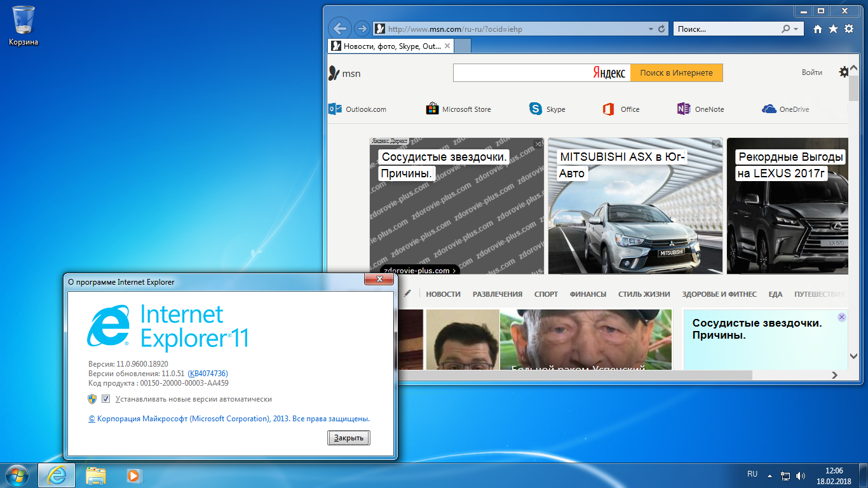Close the О программе Internet Explorer dialog

coord(379,279)
